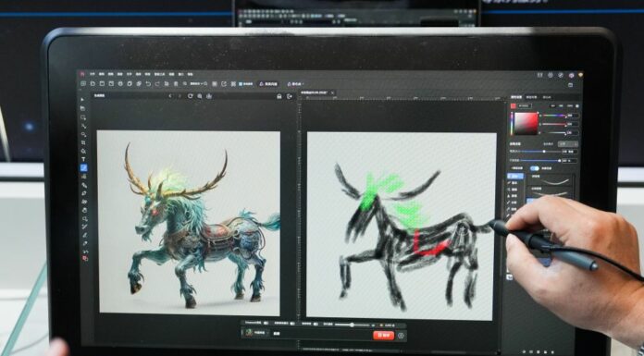This screenshot has height=356, width=644.
Task: Click the hex color input field
Action: click(525, 105)
